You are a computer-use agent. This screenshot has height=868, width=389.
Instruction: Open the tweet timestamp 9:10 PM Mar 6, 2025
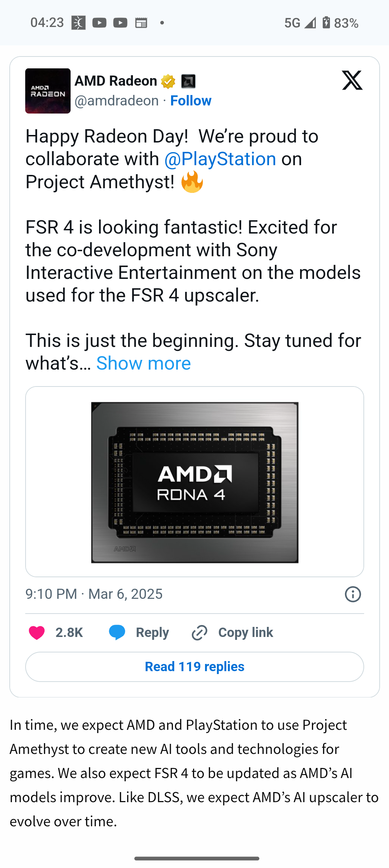point(94,594)
